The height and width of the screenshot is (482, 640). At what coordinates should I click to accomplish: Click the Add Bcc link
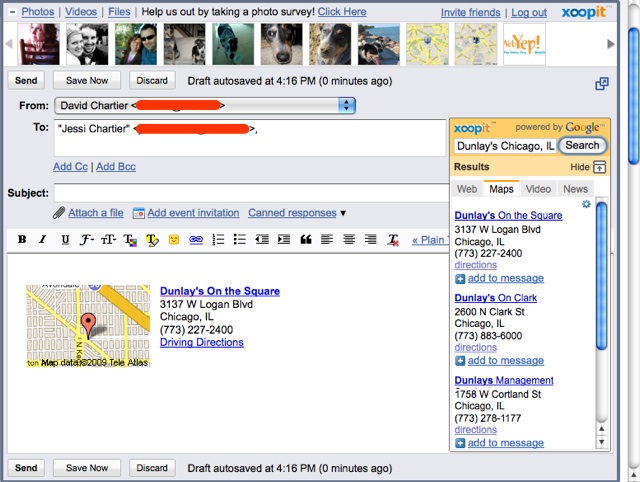tap(116, 167)
